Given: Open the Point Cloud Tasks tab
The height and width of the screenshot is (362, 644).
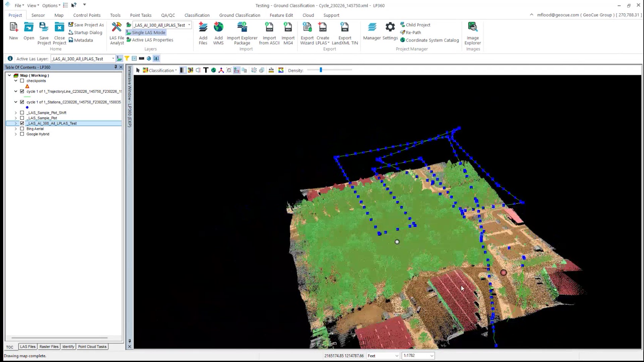Looking at the screenshot, I should (x=92, y=347).
